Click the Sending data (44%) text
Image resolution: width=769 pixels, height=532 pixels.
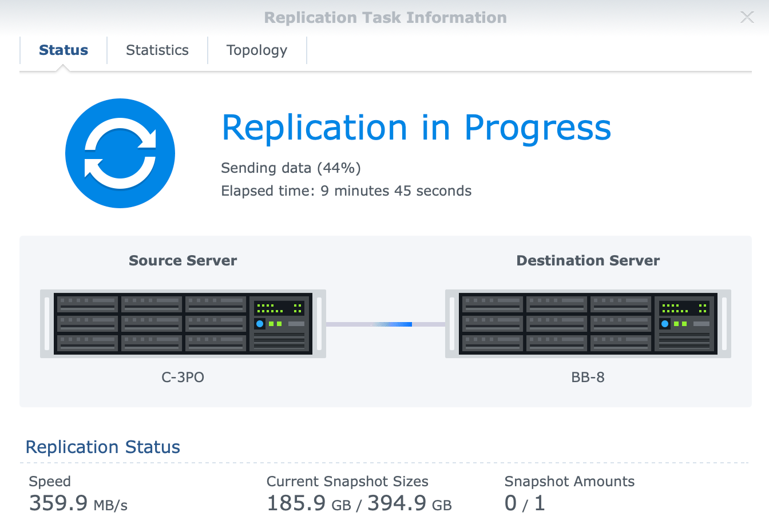tap(291, 168)
